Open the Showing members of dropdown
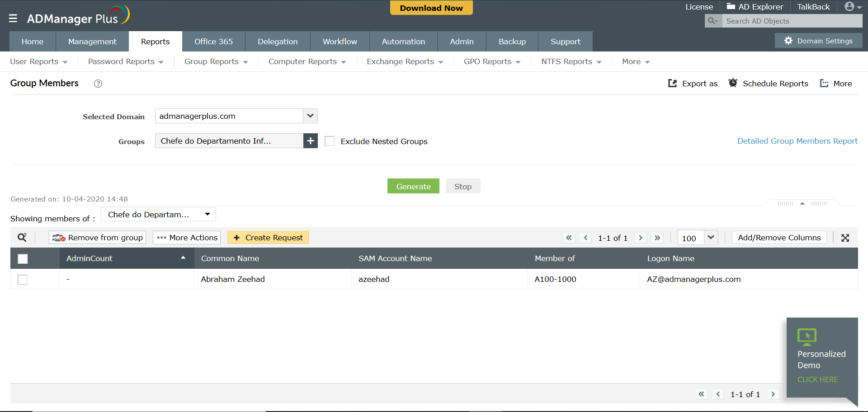 point(208,214)
